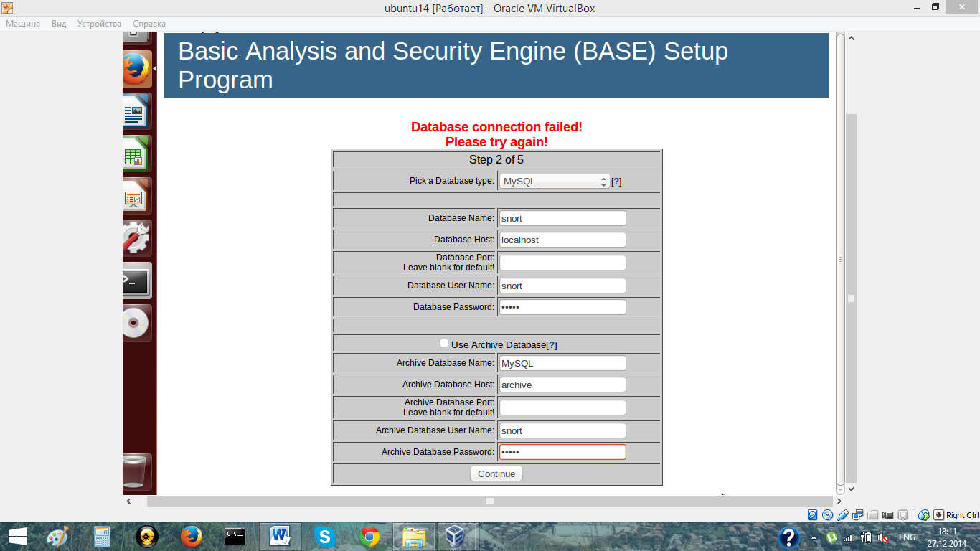This screenshot has width=980, height=551.
Task: Switch to VirtualBox on the taskbar
Action: coord(455,537)
